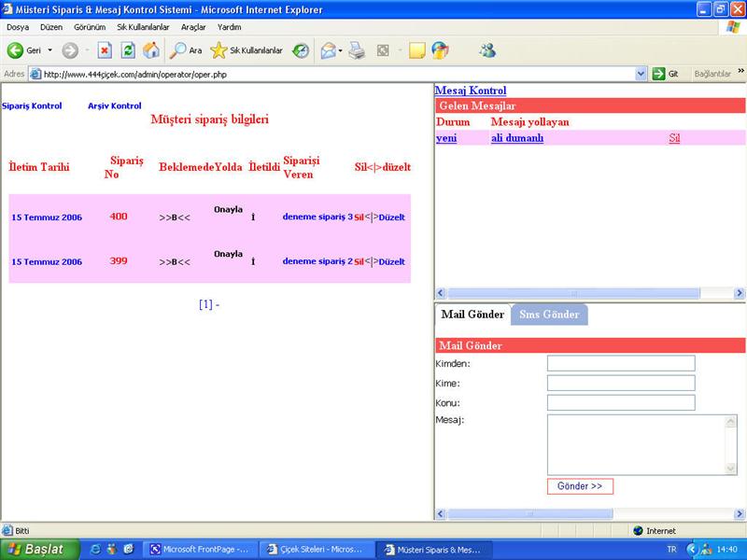
Task: Open the Düzen menu
Action: (x=51, y=27)
